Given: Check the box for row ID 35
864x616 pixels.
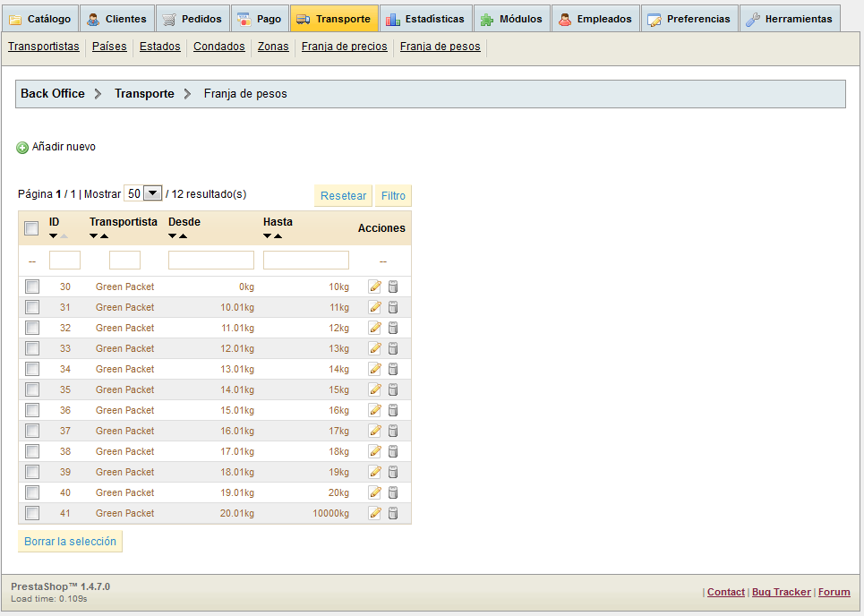Looking at the screenshot, I should tap(32, 389).
